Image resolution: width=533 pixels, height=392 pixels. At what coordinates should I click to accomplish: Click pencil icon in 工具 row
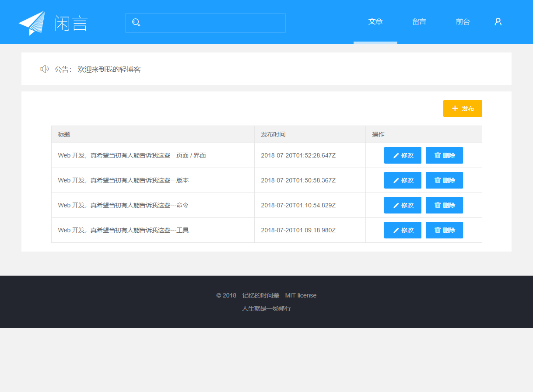(x=396, y=230)
